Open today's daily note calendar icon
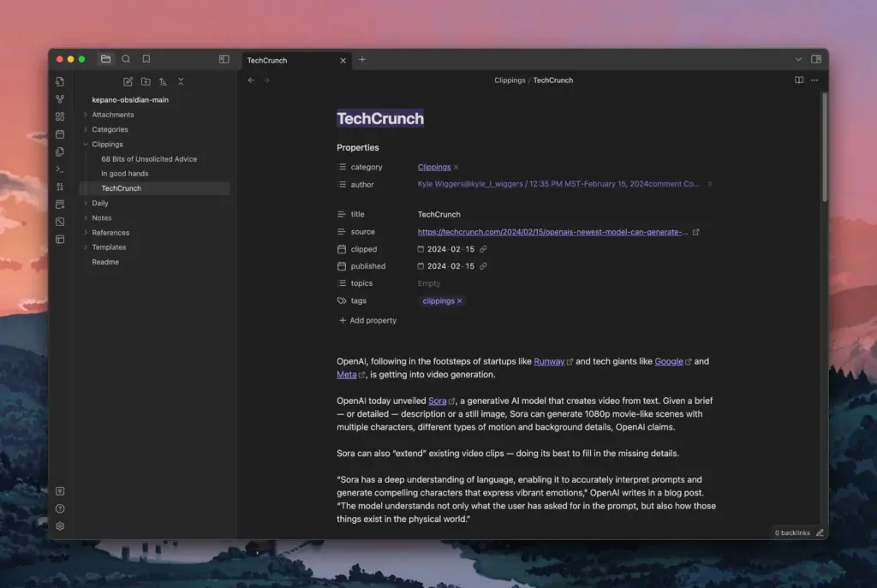The width and height of the screenshot is (877, 588). point(60,134)
